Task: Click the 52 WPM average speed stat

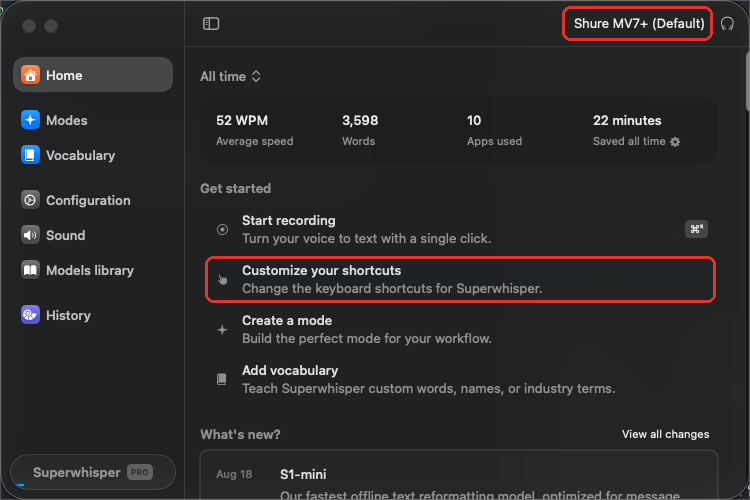Action: tap(254, 130)
